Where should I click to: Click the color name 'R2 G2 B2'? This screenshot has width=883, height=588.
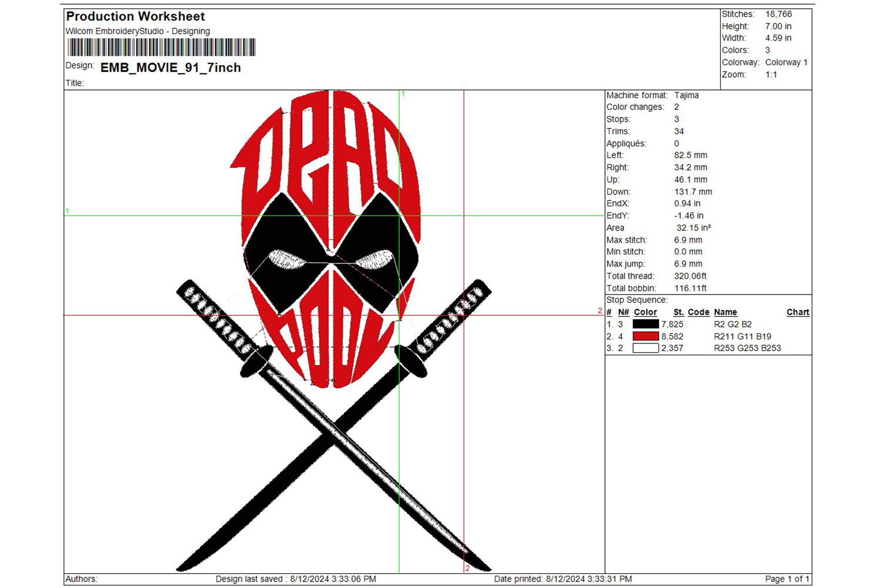[x=733, y=325]
